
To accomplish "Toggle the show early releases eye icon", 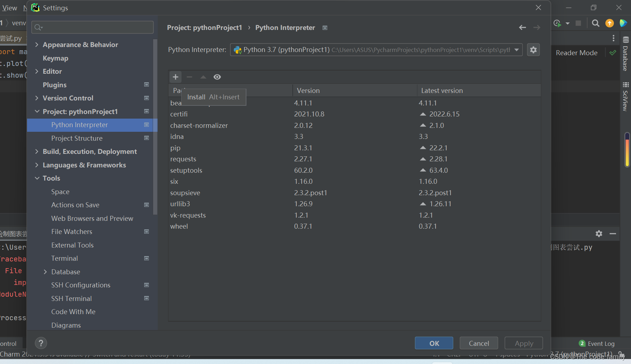I will click(x=217, y=77).
